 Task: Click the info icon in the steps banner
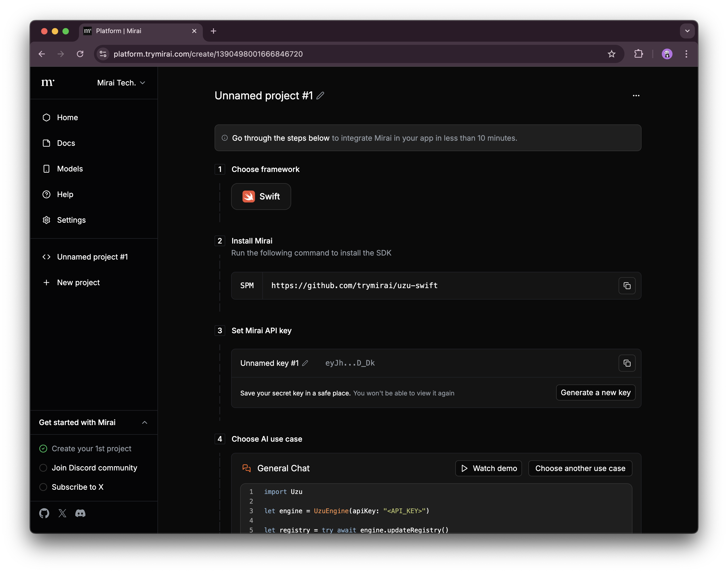225,138
